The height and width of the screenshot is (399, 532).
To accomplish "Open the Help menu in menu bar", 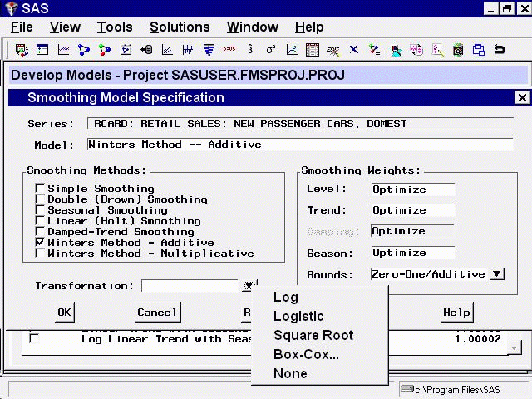I will pyautogui.click(x=309, y=27).
